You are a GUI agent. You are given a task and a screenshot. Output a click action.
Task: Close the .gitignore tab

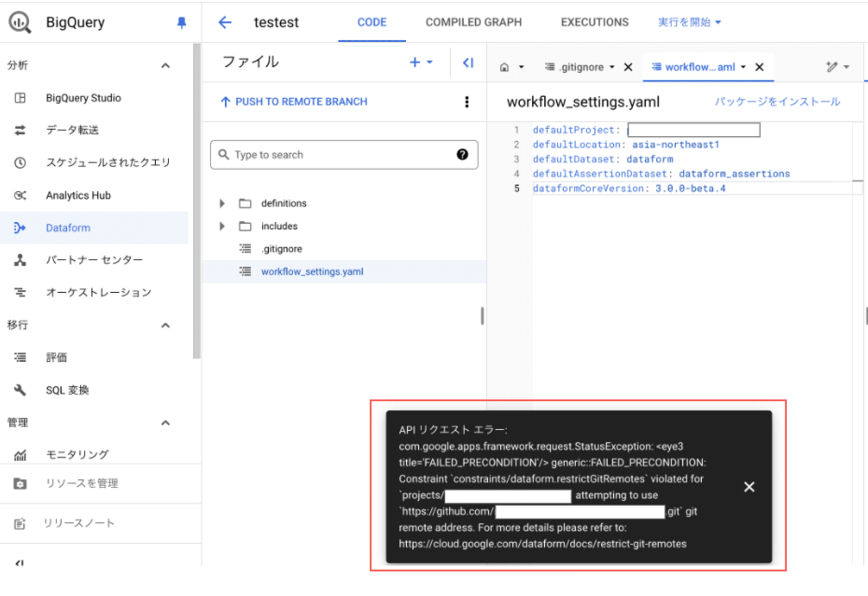[x=628, y=67]
